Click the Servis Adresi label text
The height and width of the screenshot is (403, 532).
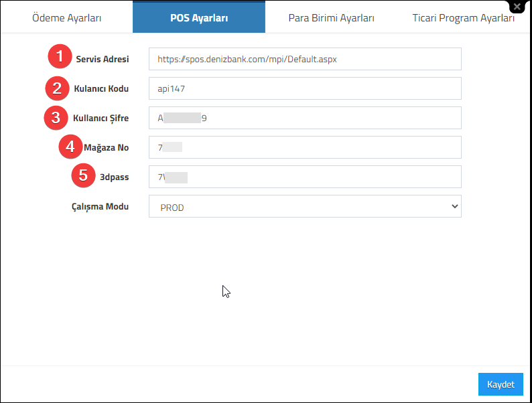[103, 59]
